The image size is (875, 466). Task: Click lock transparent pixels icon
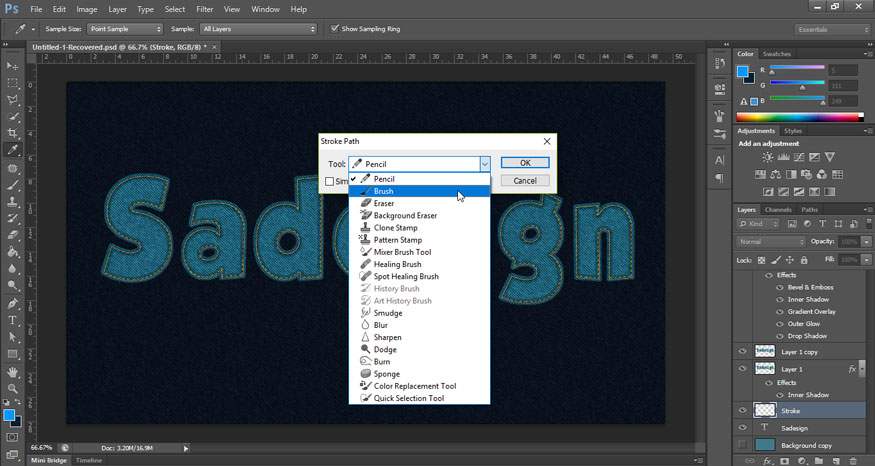(x=762, y=260)
